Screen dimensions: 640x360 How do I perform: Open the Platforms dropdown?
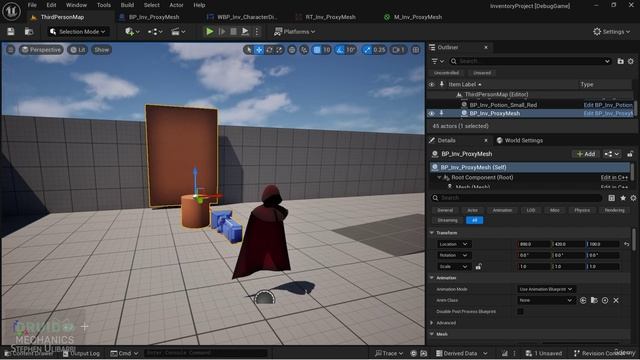coord(295,31)
